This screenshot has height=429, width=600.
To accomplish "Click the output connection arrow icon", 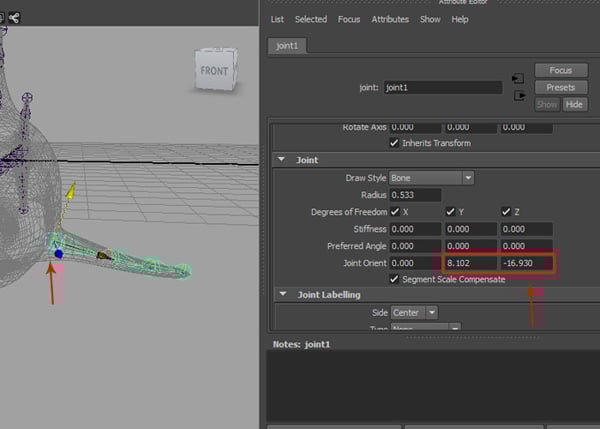I will click(x=519, y=95).
